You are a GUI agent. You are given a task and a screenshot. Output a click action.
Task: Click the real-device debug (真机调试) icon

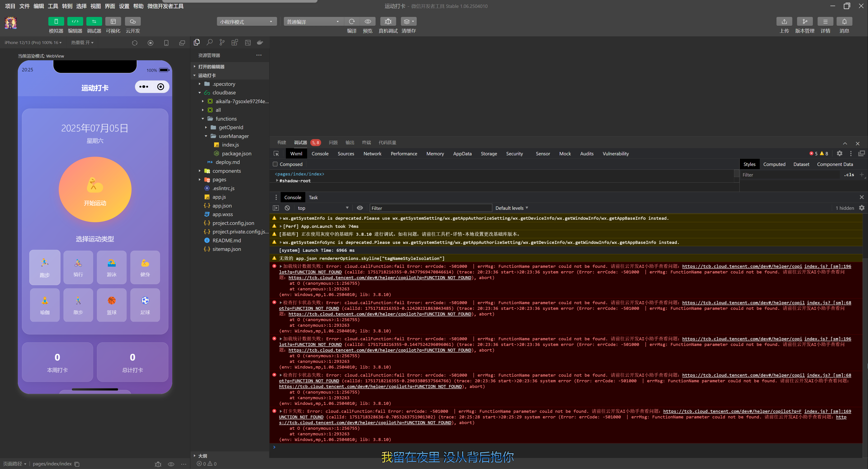point(388,21)
